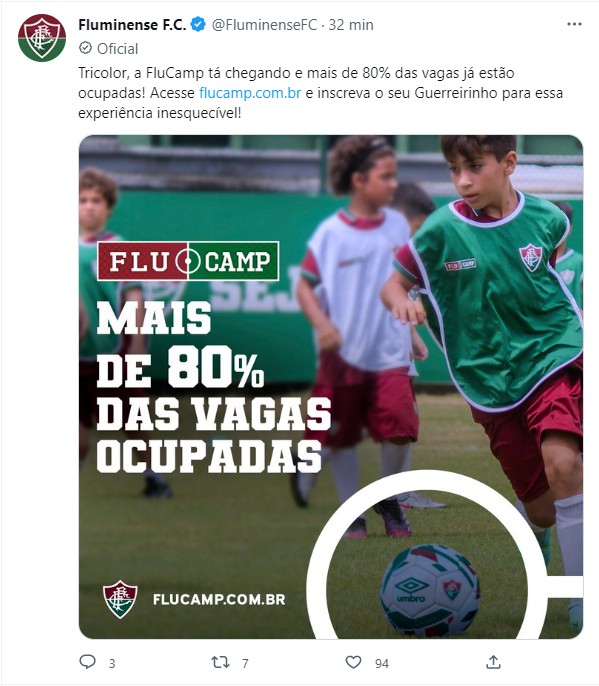Open the flucamp.com.br link in tweet text
Screen dimensions: 599x686
click(x=250, y=93)
